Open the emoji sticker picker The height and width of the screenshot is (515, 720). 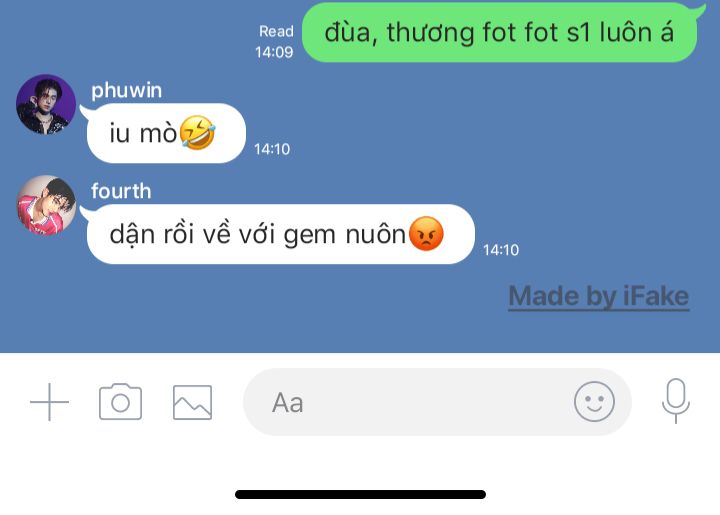(594, 402)
